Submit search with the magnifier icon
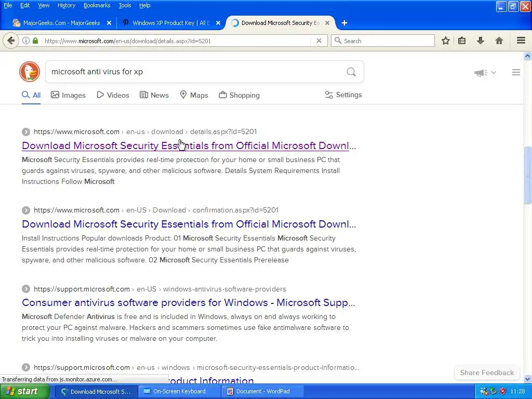 point(351,72)
